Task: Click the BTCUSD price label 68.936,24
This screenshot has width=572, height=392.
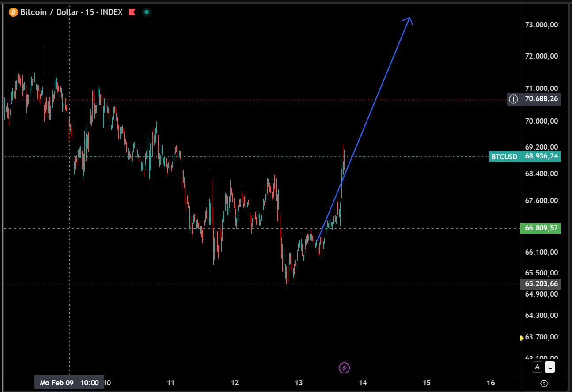Action: pyautogui.click(x=525, y=156)
